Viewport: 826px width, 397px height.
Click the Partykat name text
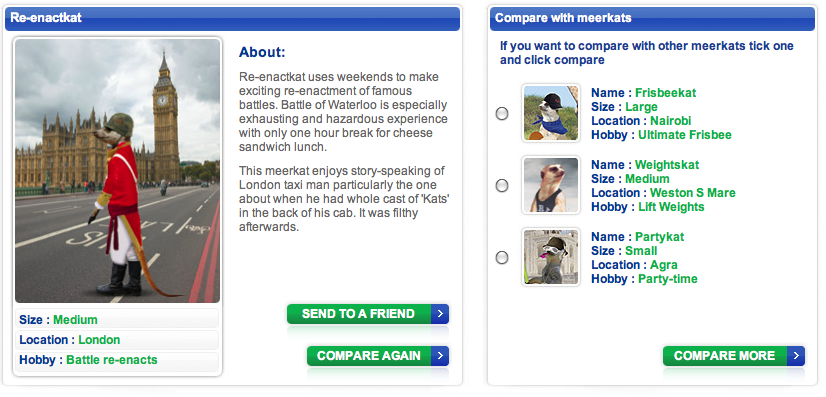[x=660, y=237]
